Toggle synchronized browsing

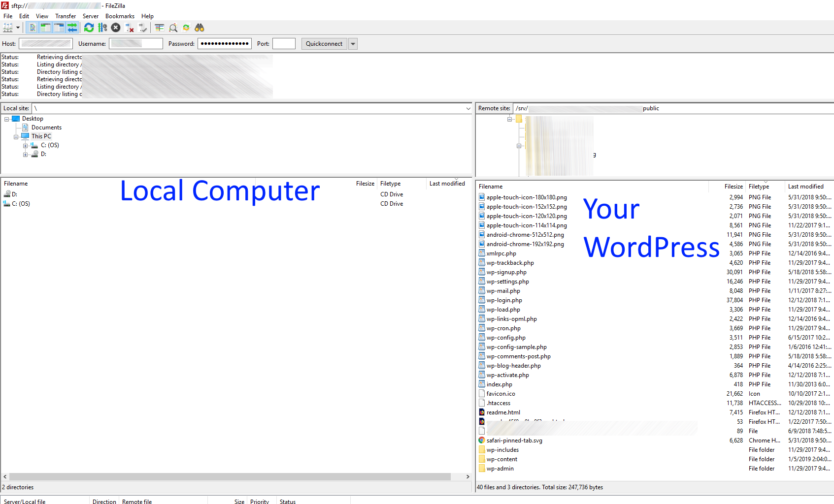(186, 28)
